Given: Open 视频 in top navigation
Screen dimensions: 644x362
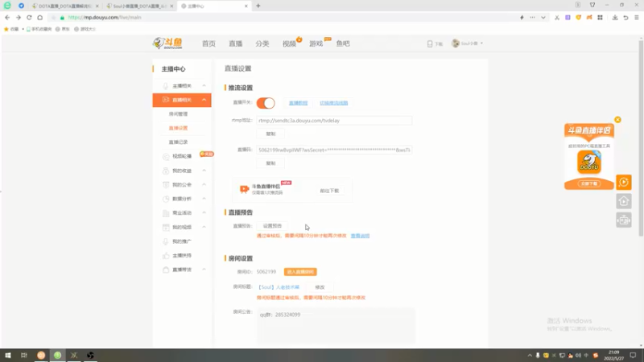Looking at the screenshot, I should tap(289, 43).
